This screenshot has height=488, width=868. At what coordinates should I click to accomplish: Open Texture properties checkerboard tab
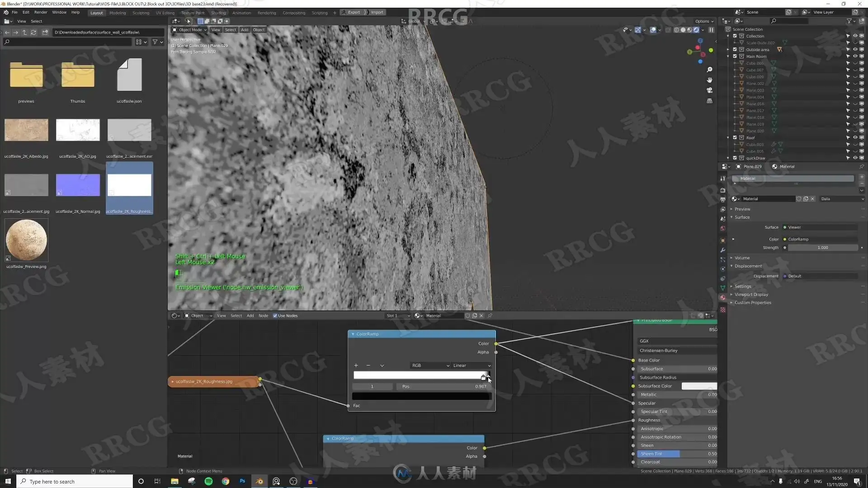point(723,310)
